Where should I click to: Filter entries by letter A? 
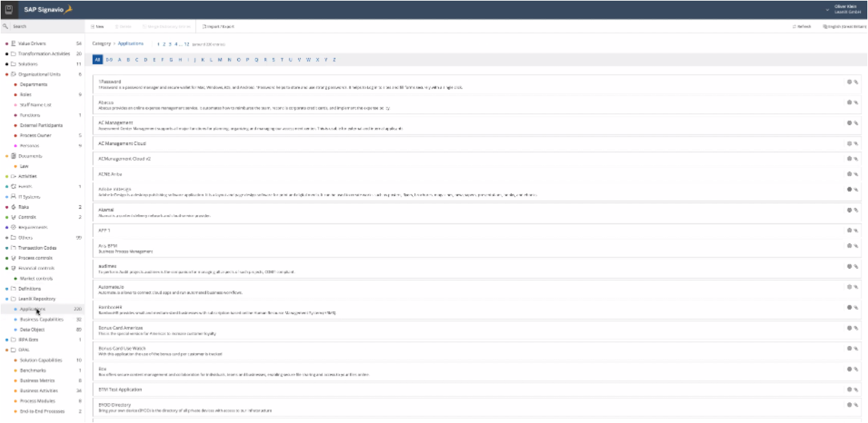point(119,59)
